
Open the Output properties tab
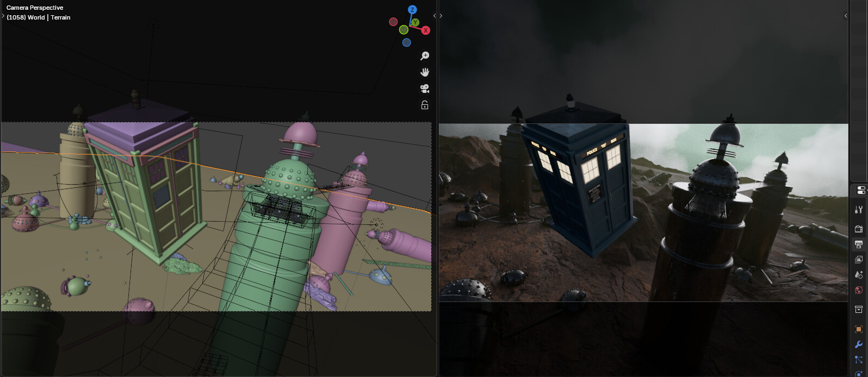(x=859, y=244)
